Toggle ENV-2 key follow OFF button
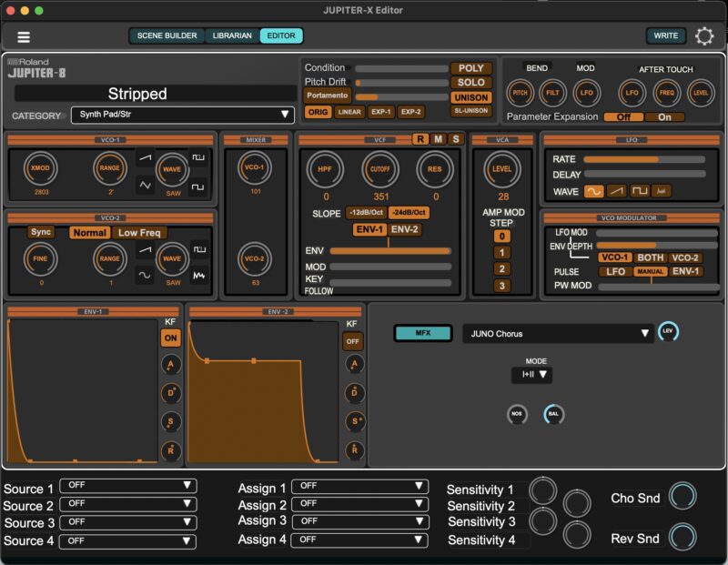 352,341
